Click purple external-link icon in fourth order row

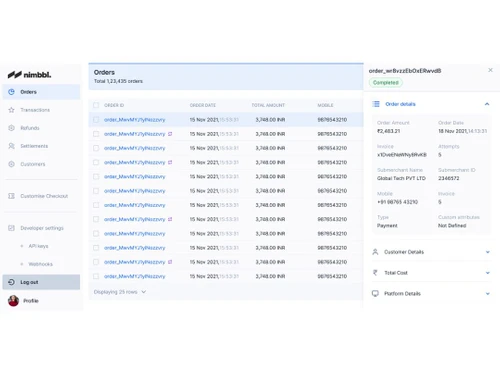click(x=170, y=162)
